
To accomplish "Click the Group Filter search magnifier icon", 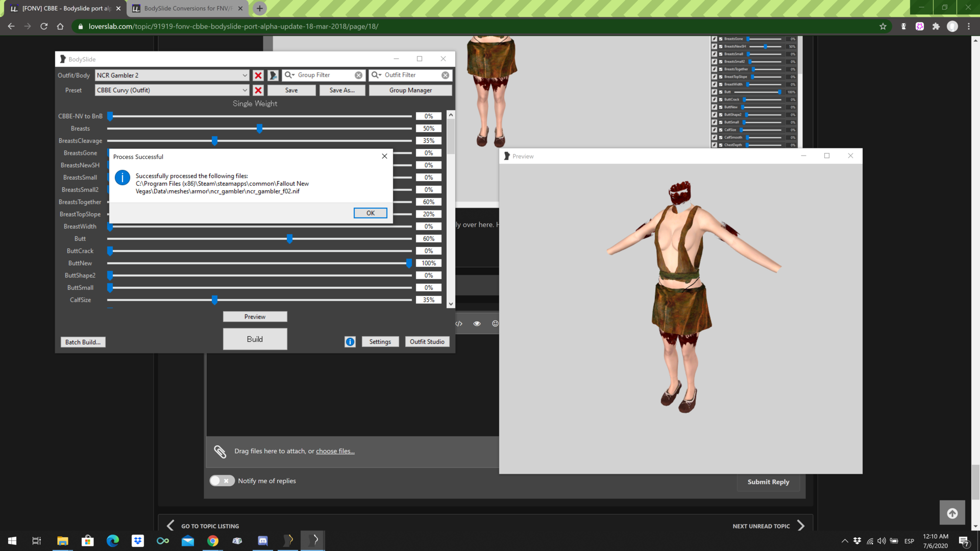I will pyautogui.click(x=289, y=75).
